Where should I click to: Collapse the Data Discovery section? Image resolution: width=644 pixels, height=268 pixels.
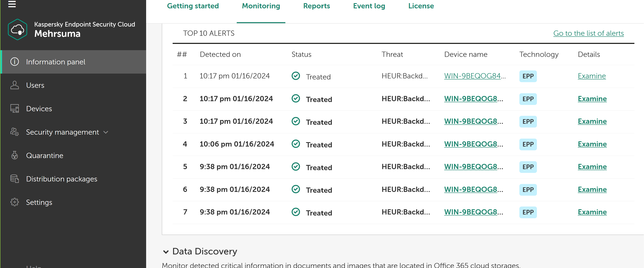(x=166, y=252)
